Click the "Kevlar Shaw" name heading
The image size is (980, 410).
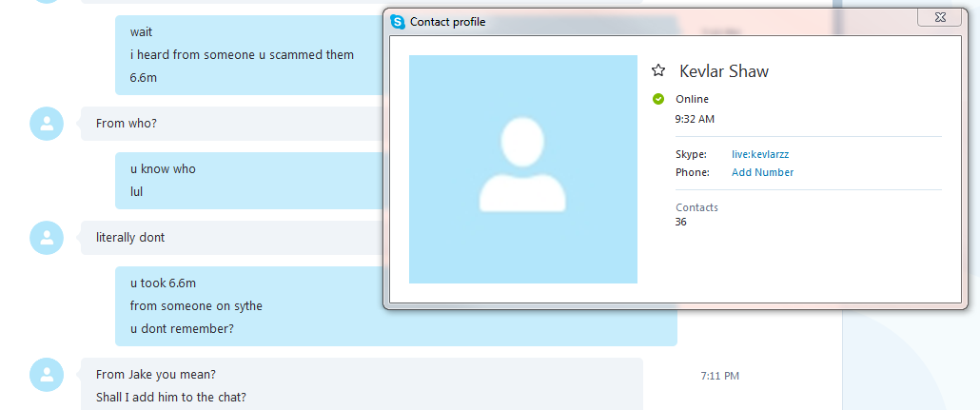click(724, 71)
